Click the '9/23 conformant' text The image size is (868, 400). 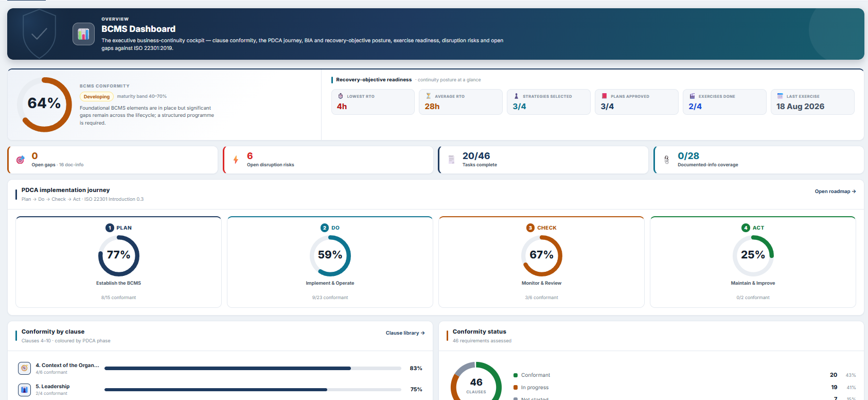pyautogui.click(x=330, y=298)
